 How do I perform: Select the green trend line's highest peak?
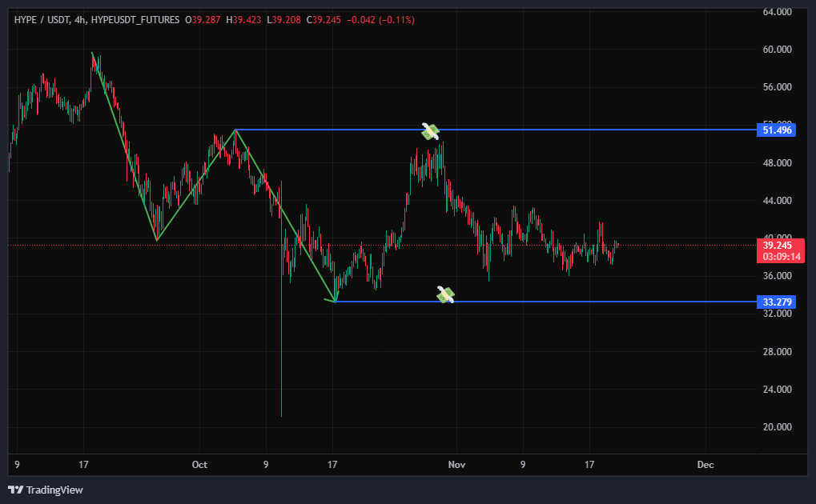(x=93, y=54)
